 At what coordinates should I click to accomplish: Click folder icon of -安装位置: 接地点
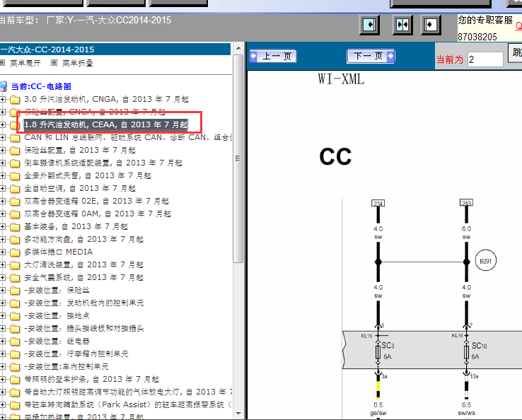pos(15,316)
